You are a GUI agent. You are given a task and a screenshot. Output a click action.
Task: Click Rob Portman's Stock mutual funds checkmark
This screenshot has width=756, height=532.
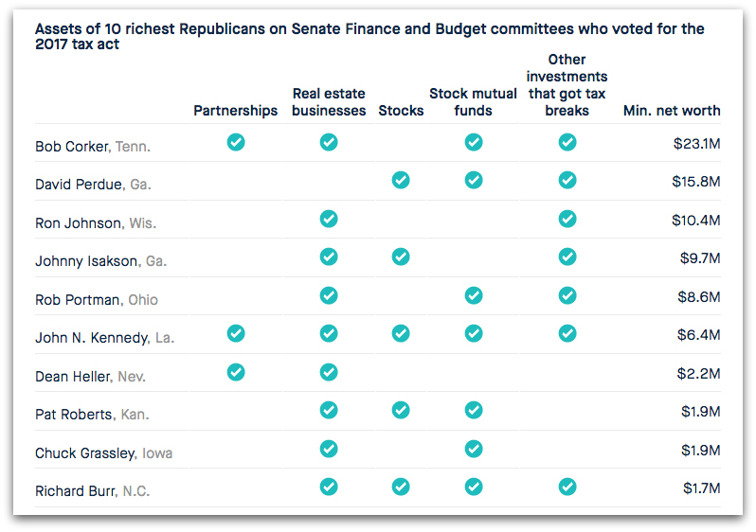coord(474,295)
